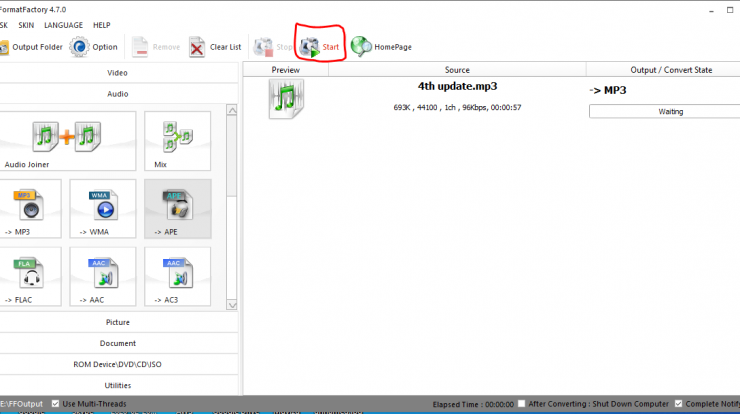The width and height of the screenshot is (740, 414).
Task: Collapse the Audio category
Action: (118, 94)
